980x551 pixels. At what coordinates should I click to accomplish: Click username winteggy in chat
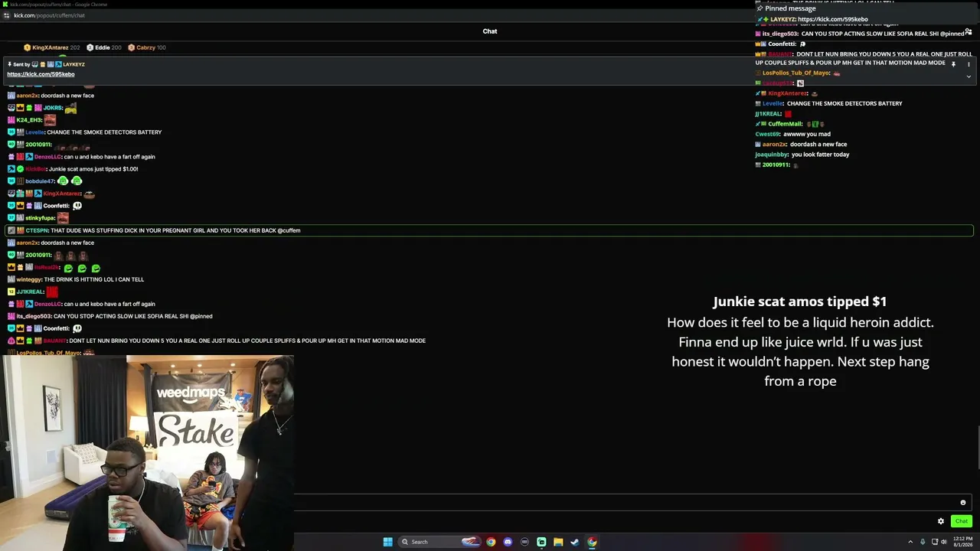click(x=29, y=279)
